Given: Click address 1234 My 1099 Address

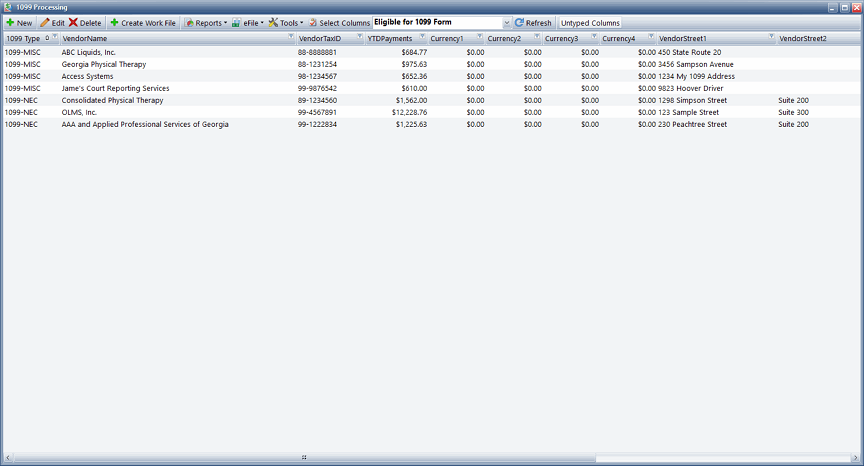Looking at the screenshot, I should pyautogui.click(x=696, y=77).
